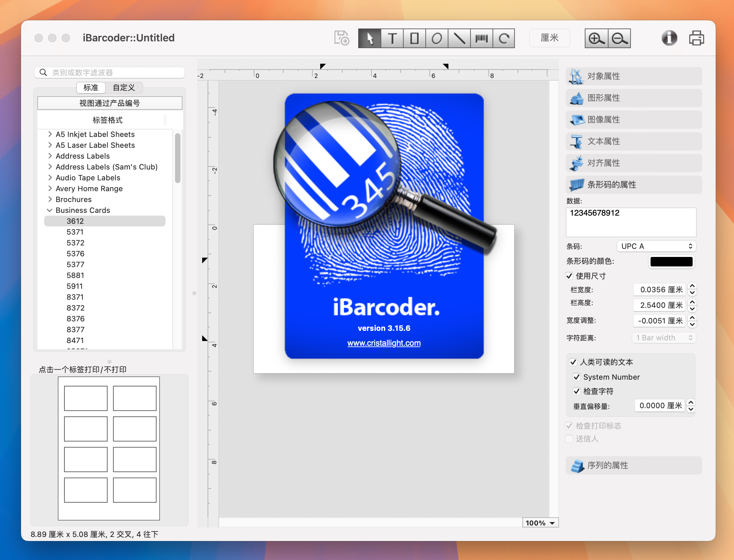Viewport: 734px width, 560px height.
Task: Open the 对象属性 section
Action: coord(634,76)
